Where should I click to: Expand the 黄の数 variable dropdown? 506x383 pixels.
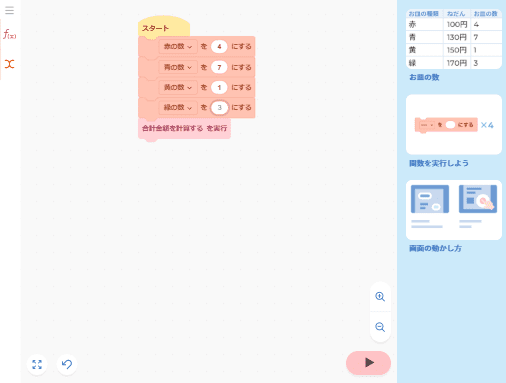pyautogui.click(x=178, y=87)
